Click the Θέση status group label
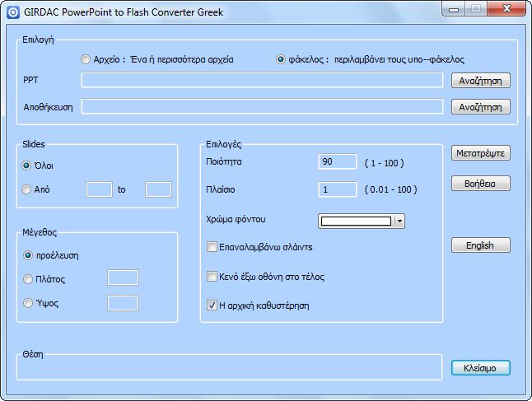This screenshot has width=532, height=401. click(33, 354)
